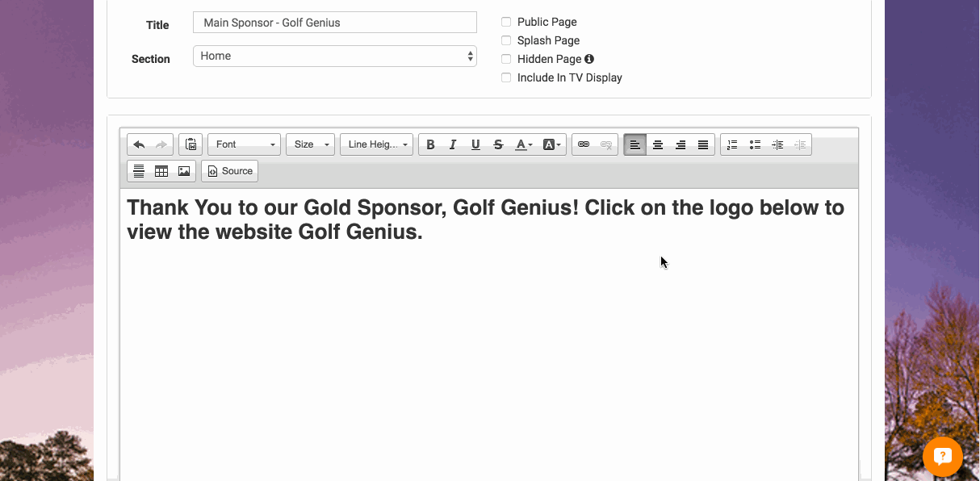This screenshot has height=481, width=980.
Task: Enable the Public Page checkbox
Action: [506, 22]
